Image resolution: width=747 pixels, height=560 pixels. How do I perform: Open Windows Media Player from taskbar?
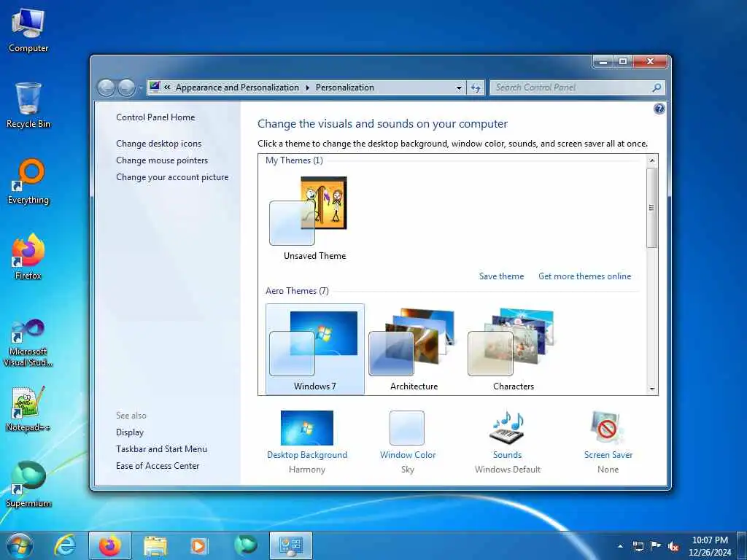[199, 546]
